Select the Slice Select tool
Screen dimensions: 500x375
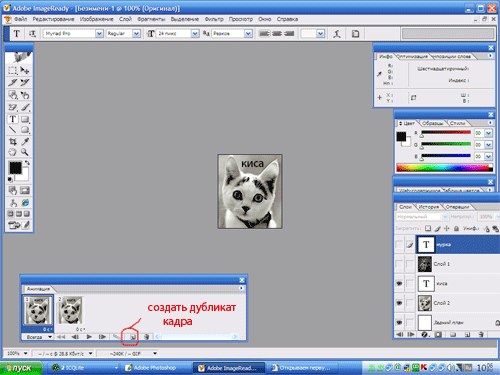click(x=25, y=82)
